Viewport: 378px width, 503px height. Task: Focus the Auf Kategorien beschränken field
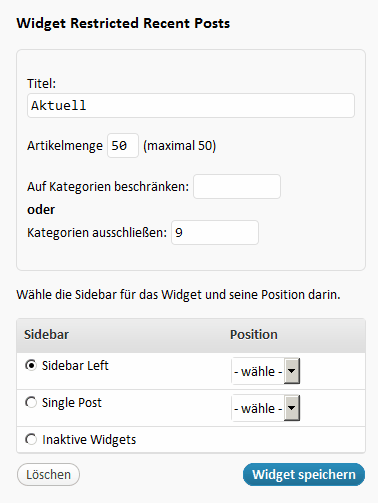237,186
